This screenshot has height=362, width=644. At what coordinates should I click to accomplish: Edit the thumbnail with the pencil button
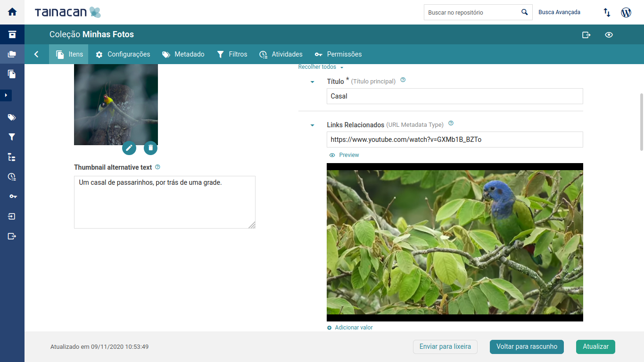pos(129,148)
